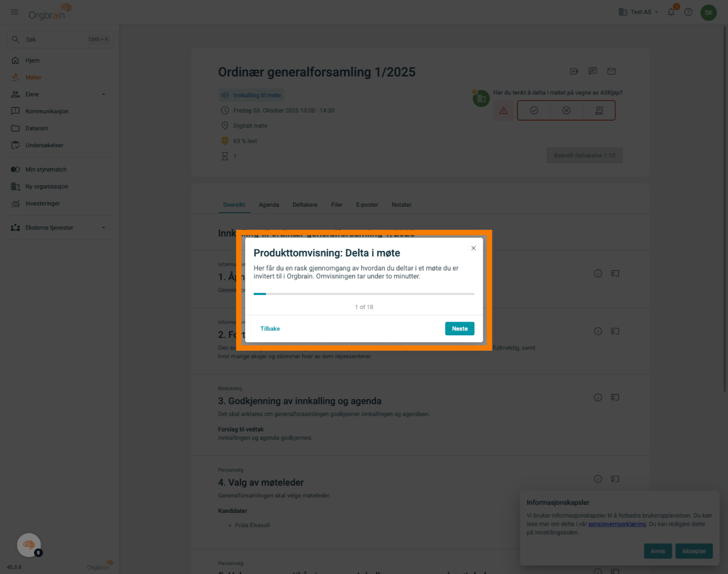Open the Test AS organization dropdown
The width and height of the screenshot is (728, 574).
pos(639,12)
